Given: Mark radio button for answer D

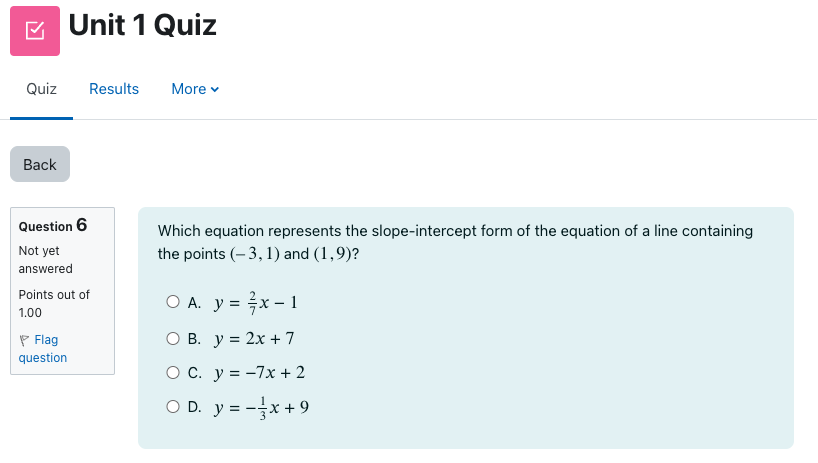Looking at the screenshot, I should click(x=173, y=407).
